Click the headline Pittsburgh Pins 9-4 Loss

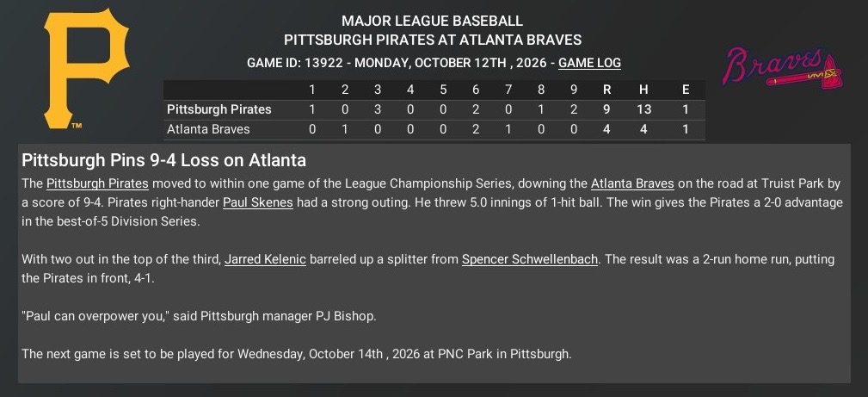163,161
